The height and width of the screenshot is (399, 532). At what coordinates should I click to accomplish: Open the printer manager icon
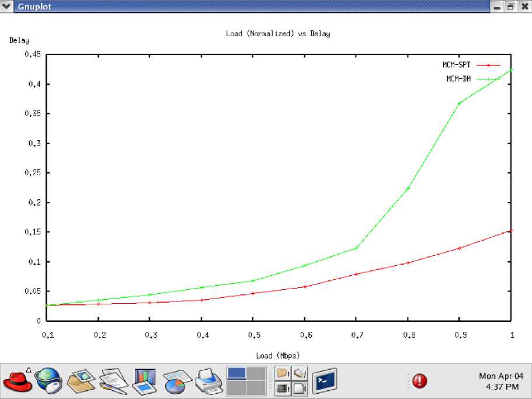click(209, 381)
